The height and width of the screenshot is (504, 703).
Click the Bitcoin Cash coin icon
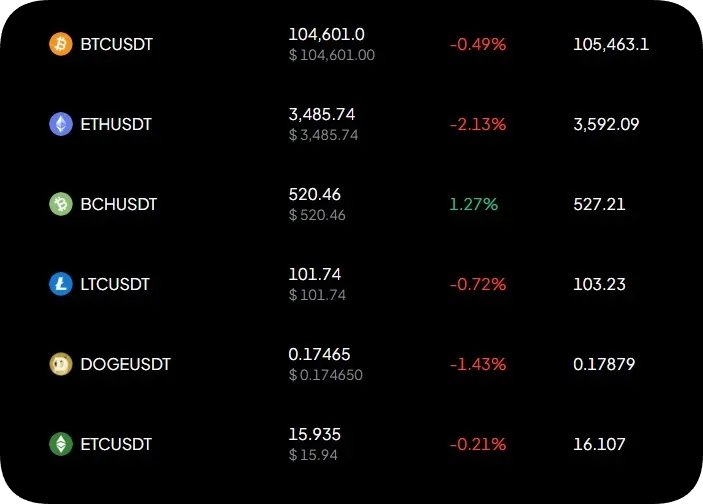61,204
